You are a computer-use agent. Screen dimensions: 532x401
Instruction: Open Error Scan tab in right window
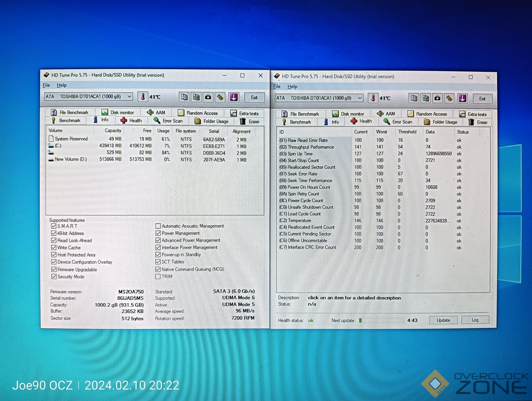click(398, 122)
